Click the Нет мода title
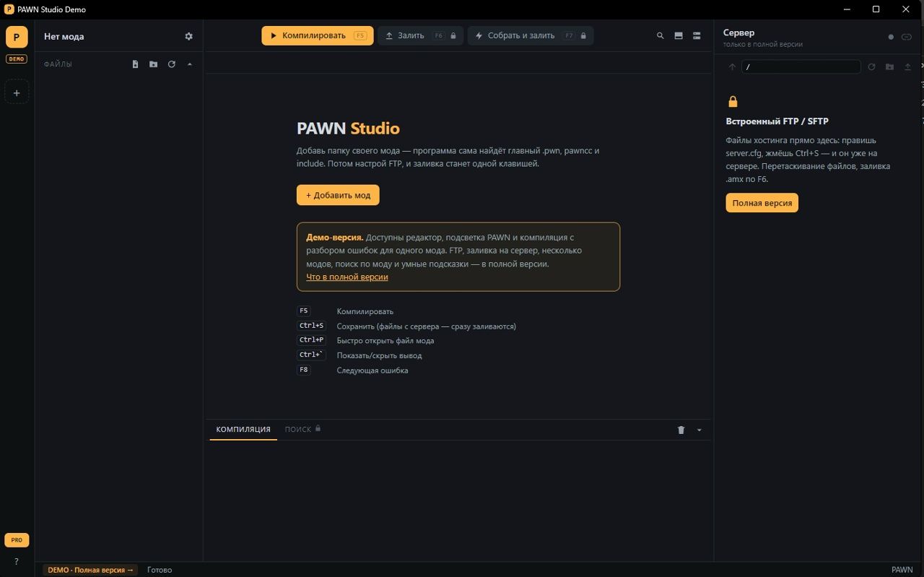 click(x=64, y=36)
